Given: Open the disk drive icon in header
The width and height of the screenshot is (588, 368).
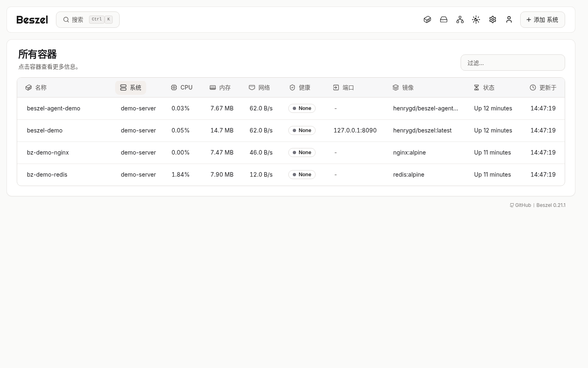Looking at the screenshot, I should [443, 20].
